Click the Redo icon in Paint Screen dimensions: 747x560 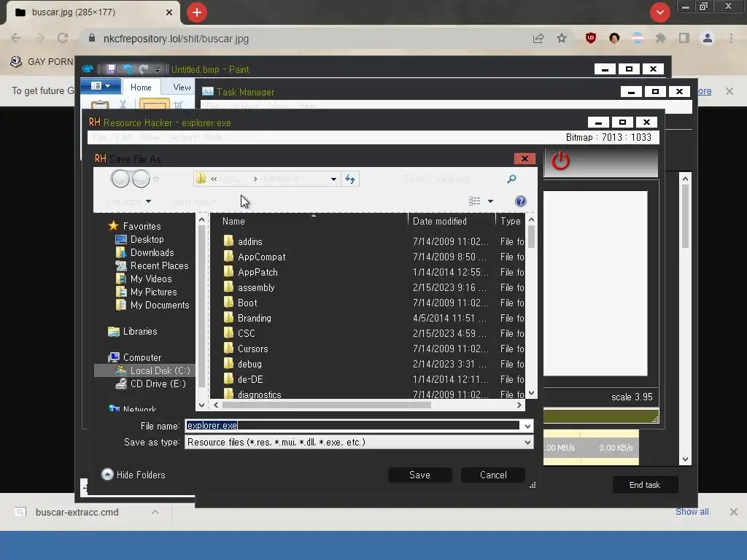click(x=144, y=69)
